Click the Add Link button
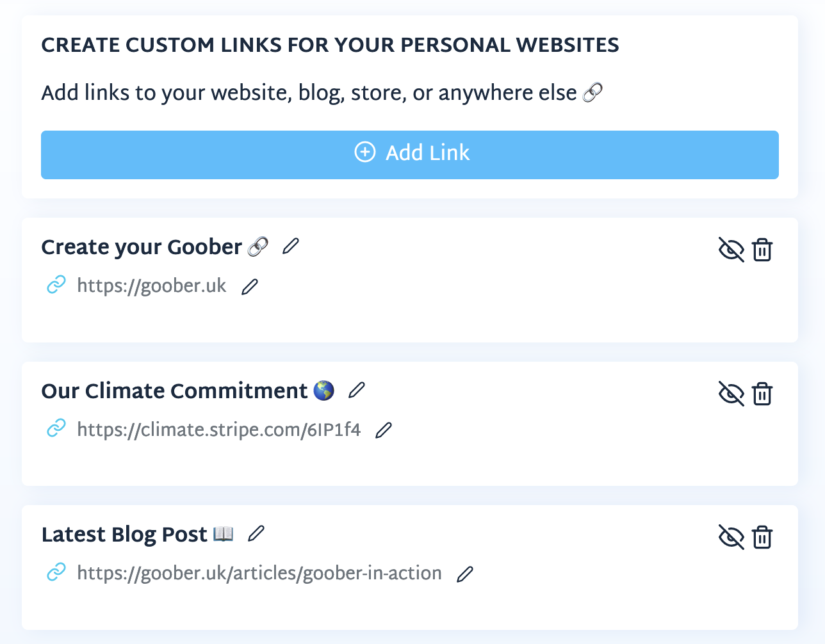This screenshot has height=644, width=825. pyautogui.click(x=410, y=154)
